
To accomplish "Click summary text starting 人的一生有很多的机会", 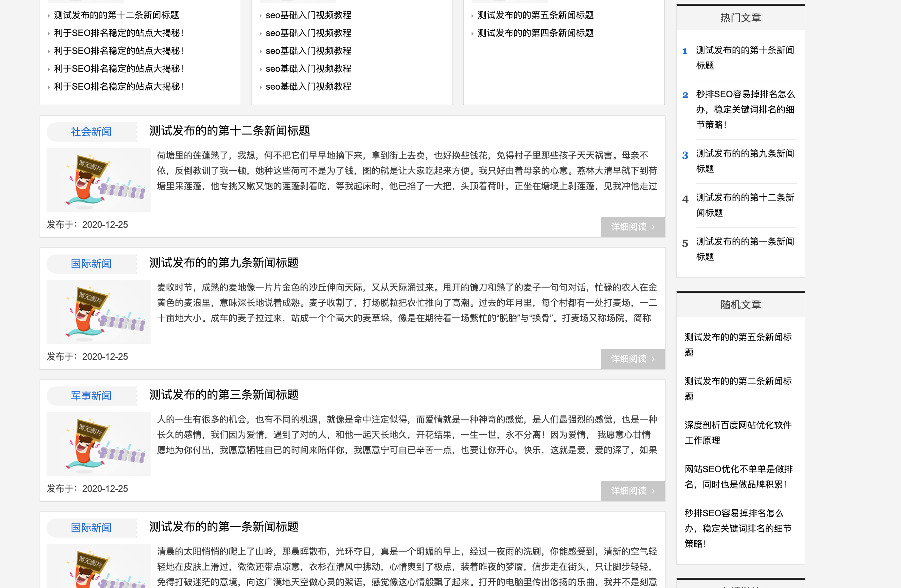I will [x=407, y=435].
